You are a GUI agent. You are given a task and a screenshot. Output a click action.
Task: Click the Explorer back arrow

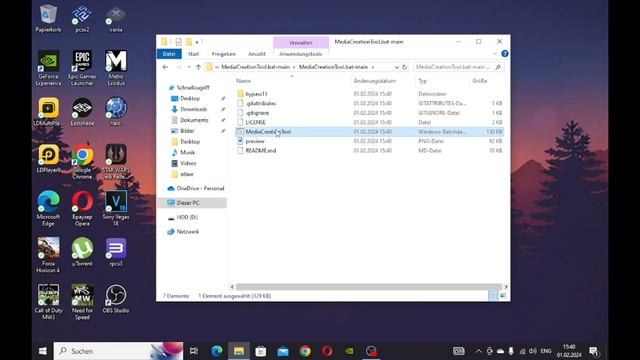165,67
